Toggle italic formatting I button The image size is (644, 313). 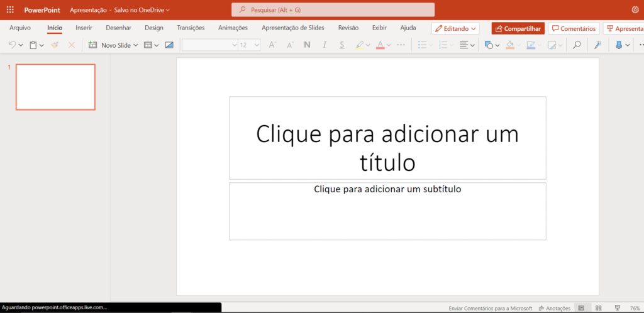point(325,45)
